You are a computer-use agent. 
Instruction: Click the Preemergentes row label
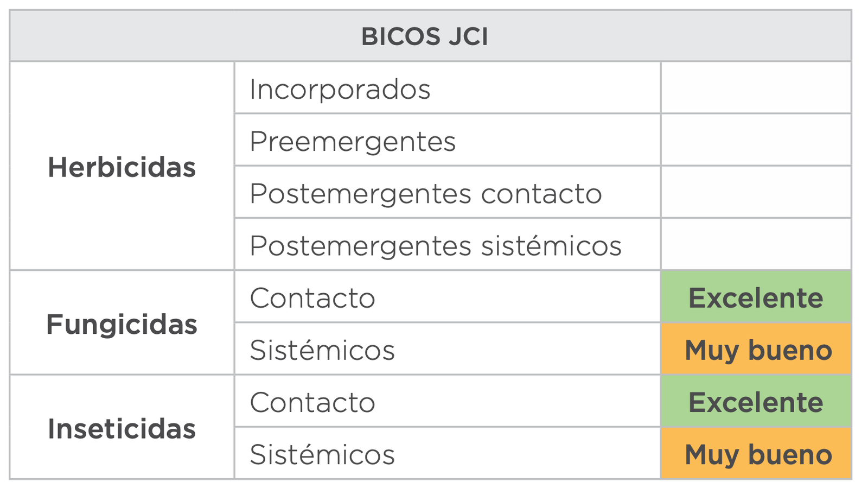[x=352, y=141]
